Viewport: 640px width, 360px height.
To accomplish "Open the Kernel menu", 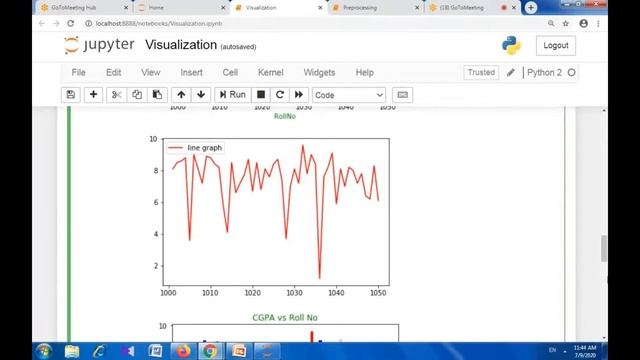I will coord(271,72).
